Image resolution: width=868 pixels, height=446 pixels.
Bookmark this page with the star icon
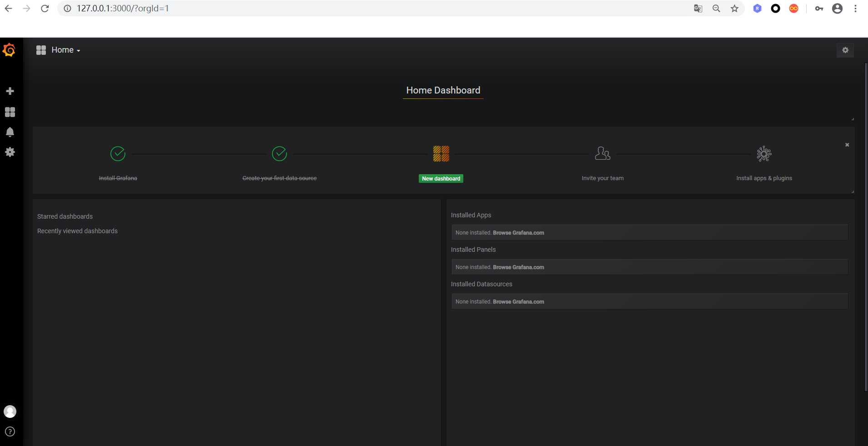(x=734, y=9)
